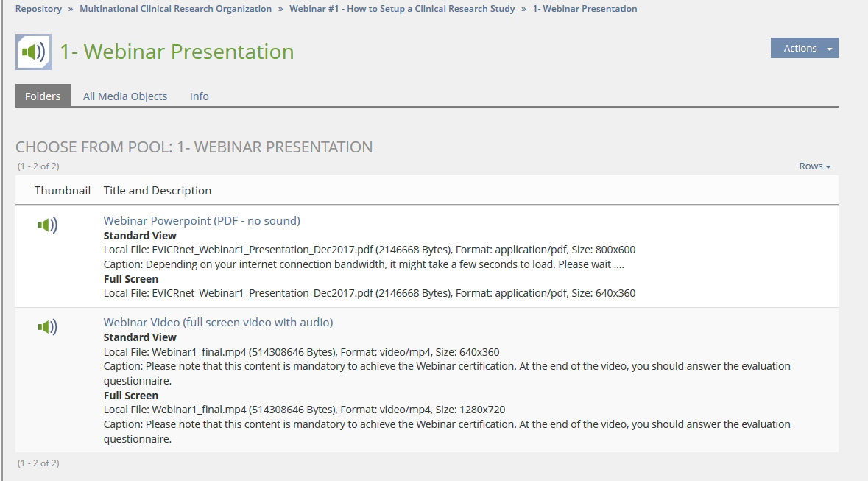Image resolution: width=868 pixels, height=481 pixels.
Task: Go to Repository in the breadcrumb
Action: (38, 9)
